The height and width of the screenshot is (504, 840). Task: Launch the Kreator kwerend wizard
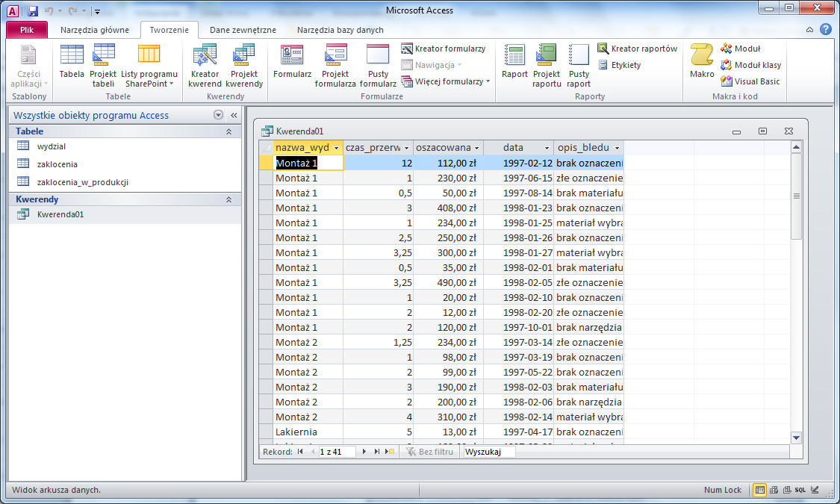click(x=205, y=66)
